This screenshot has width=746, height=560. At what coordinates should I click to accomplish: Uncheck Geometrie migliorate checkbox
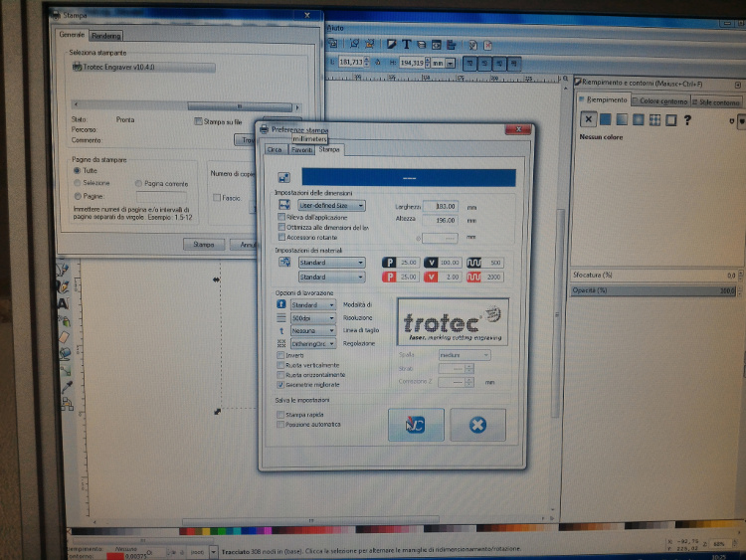280,384
